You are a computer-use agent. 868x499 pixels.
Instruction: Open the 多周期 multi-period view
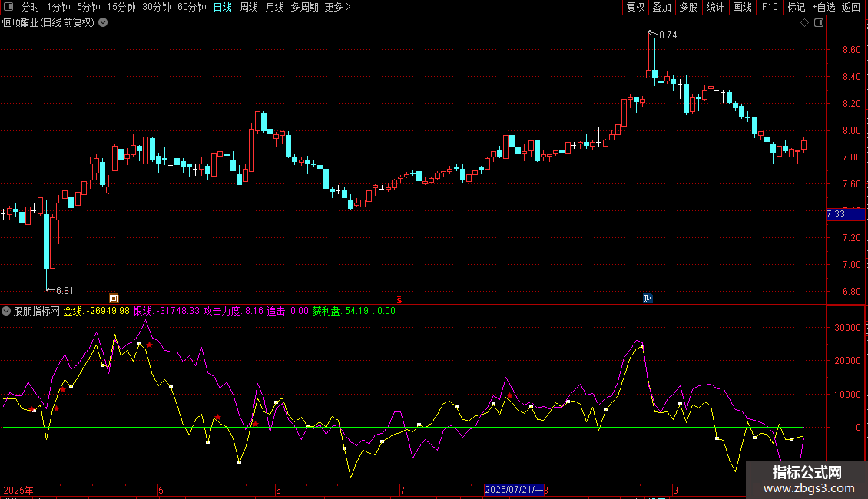pyautogui.click(x=304, y=7)
